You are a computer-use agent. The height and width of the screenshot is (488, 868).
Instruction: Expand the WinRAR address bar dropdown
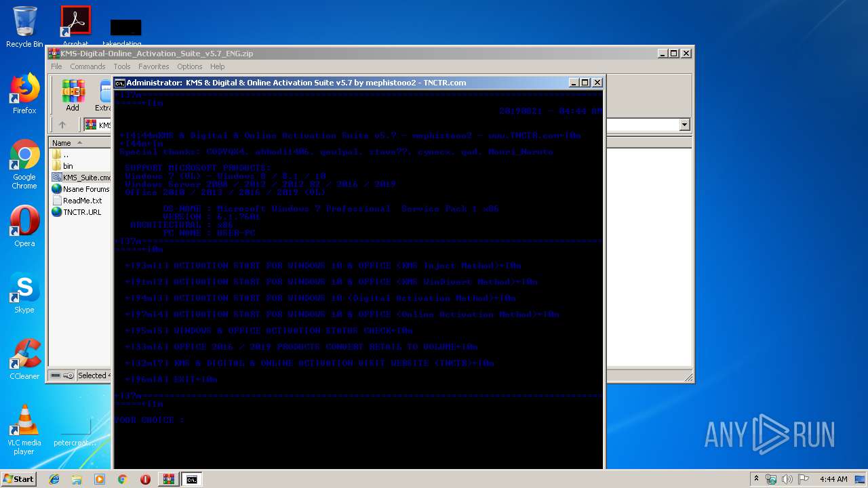click(684, 125)
